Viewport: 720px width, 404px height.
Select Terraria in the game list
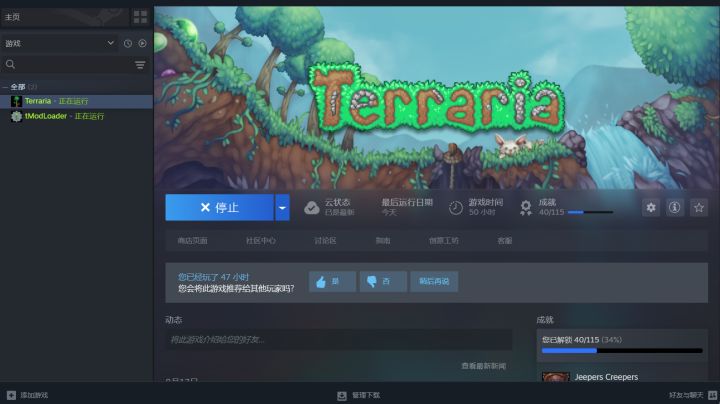76,101
